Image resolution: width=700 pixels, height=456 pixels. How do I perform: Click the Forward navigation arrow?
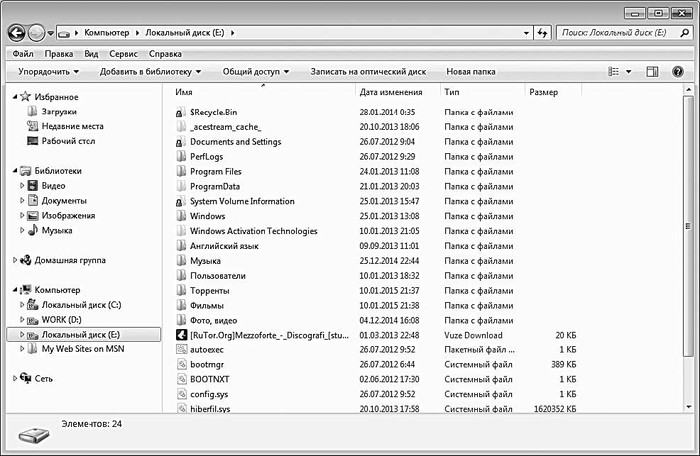tap(36, 33)
